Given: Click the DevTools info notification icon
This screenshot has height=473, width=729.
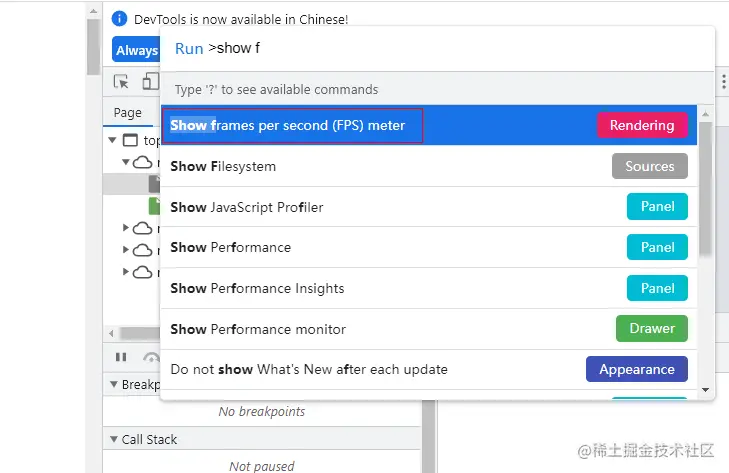Looking at the screenshot, I should point(119,19).
